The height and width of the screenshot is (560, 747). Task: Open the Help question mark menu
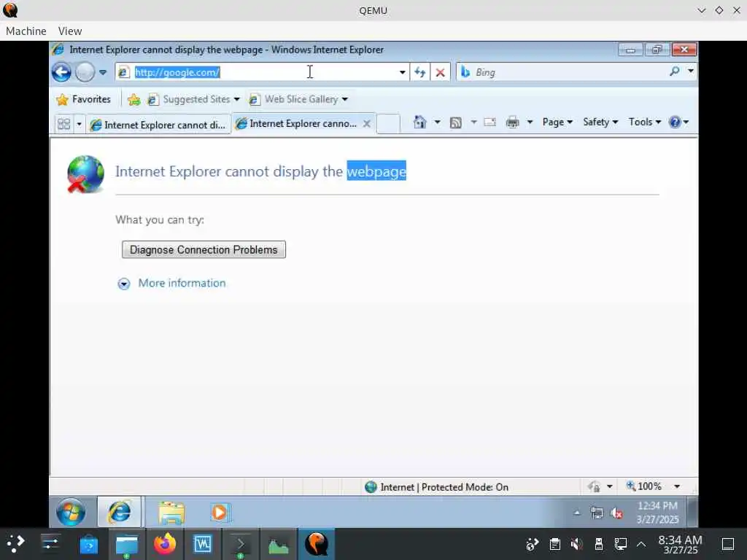point(679,122)
